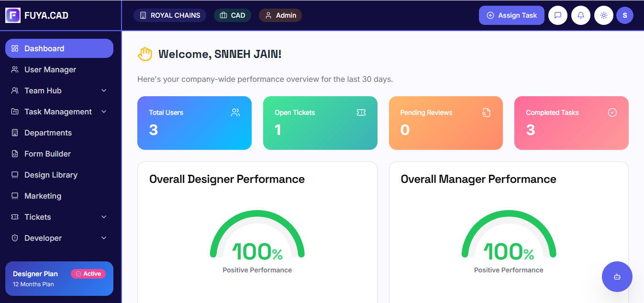Go to User Manager in sidebar

50,69
